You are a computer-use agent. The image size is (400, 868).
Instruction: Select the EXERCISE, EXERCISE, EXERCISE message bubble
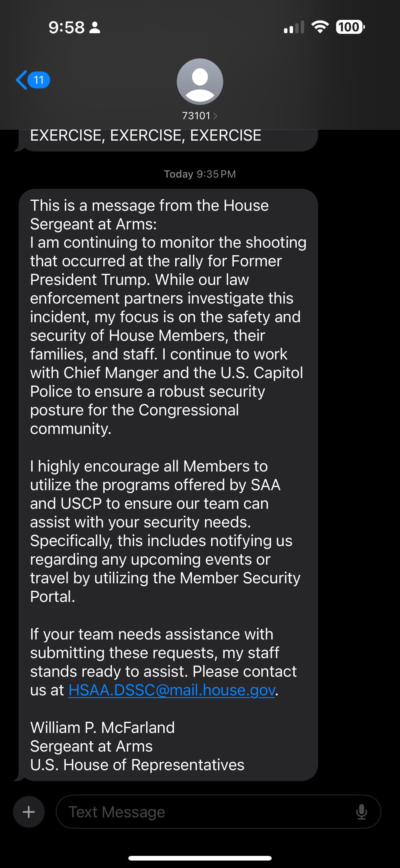[146, 136]
